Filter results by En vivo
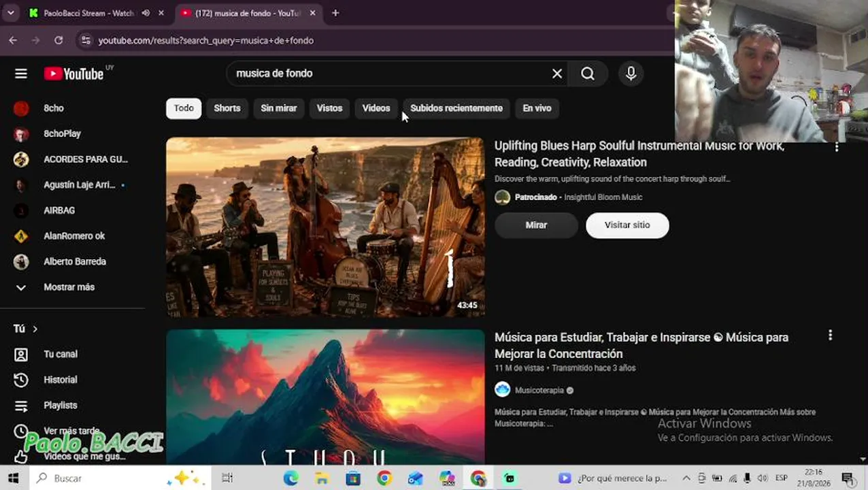The width and height of the screenshot is (868, 490). 537,108
